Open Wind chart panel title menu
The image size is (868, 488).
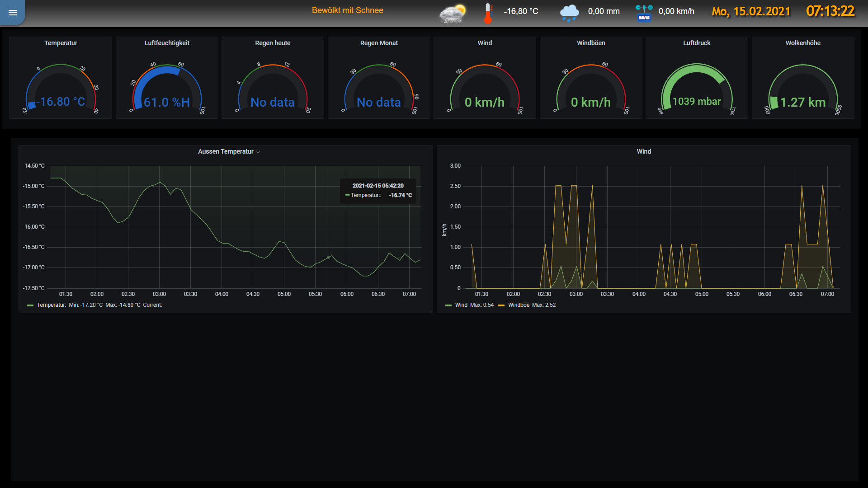644,151
